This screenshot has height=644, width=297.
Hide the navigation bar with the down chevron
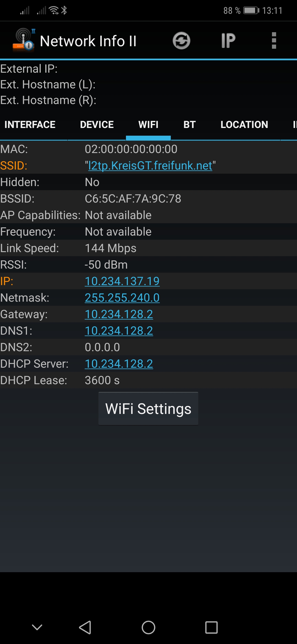point(37,627)
